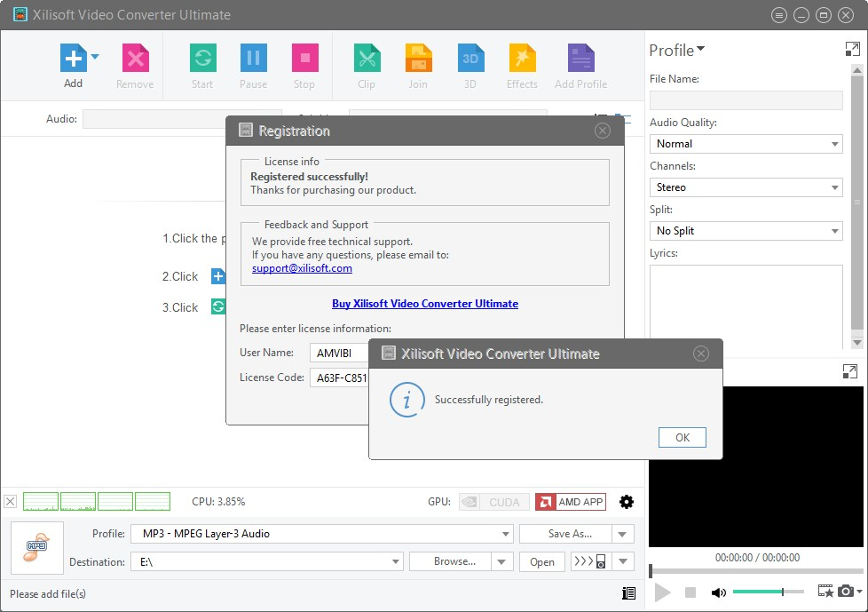Open the Destination dropdown showing E:\
The height and width of the screenshot is (612, 868).
(x=267, y=561)
